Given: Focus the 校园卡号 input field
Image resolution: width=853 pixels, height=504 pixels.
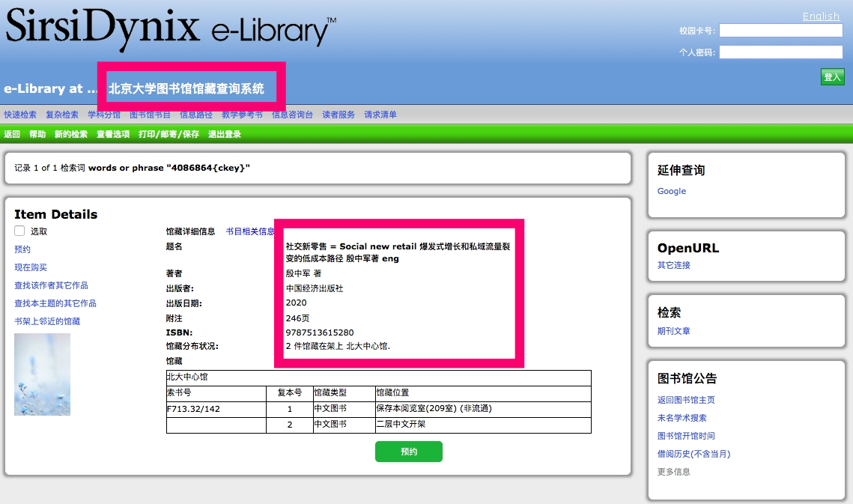Looking at the screenshot, I should point(780,31).
